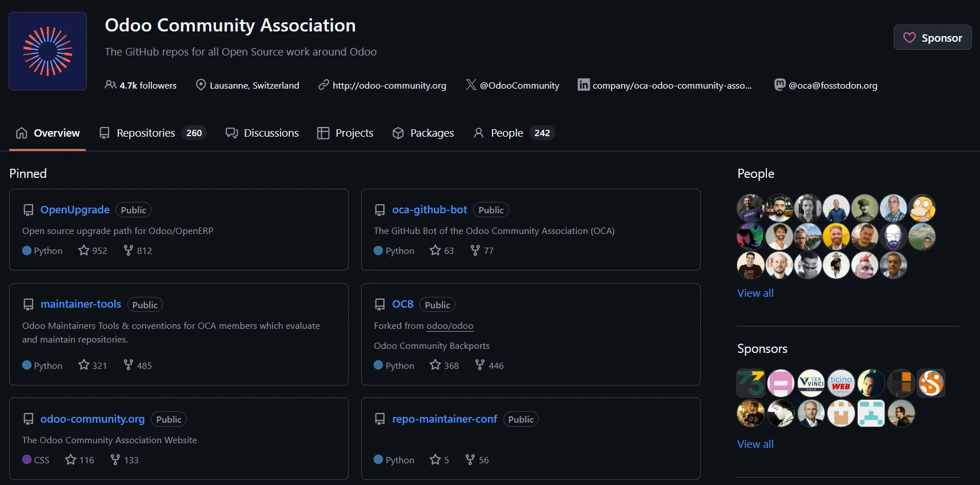Click the 260 repositories counter badge
Image resolution: width=980 pixels, height=485 pixels.
pyautogui.click(x=194, y=133)
